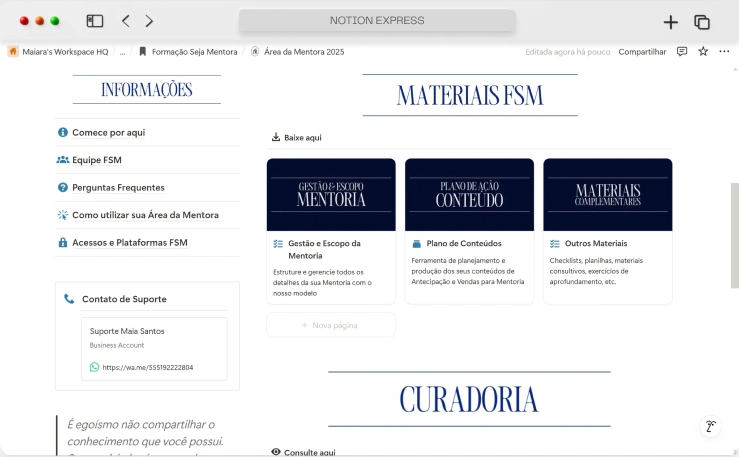Click the people icon beside Equipe FSM
Viewport: 739px width, 457px height.
coord(63,160)
